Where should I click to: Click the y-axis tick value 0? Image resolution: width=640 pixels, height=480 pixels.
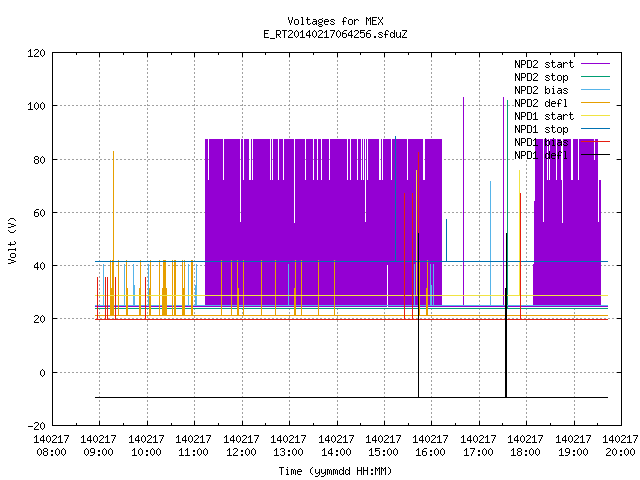tap(42, 373)
